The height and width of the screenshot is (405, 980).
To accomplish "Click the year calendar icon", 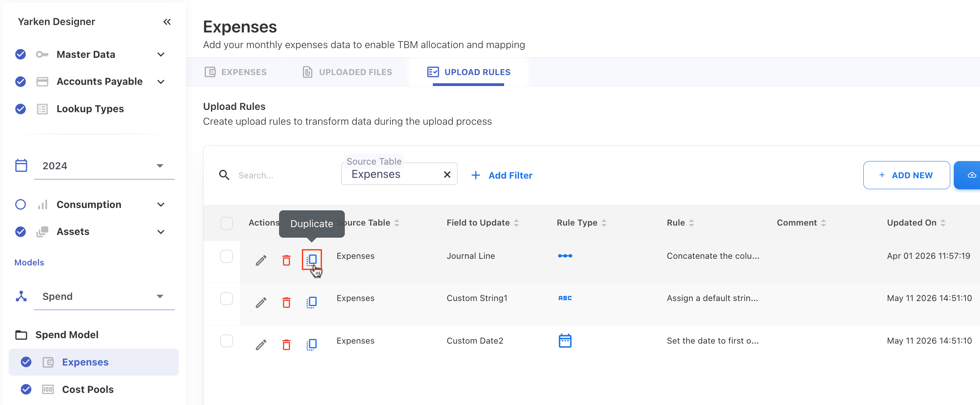I will coord(21,165).
